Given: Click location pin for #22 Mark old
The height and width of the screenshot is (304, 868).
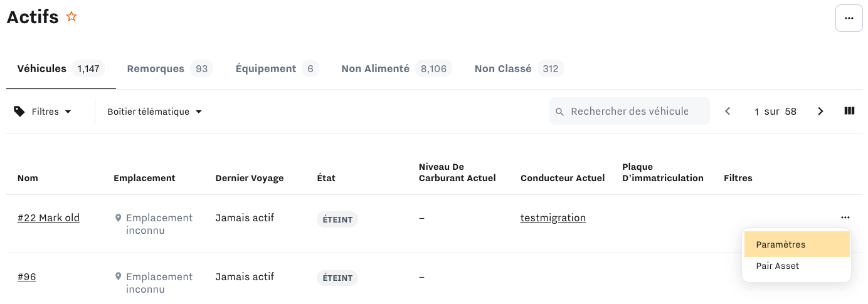Looking at the screenshot, I should tap(118, 218).
